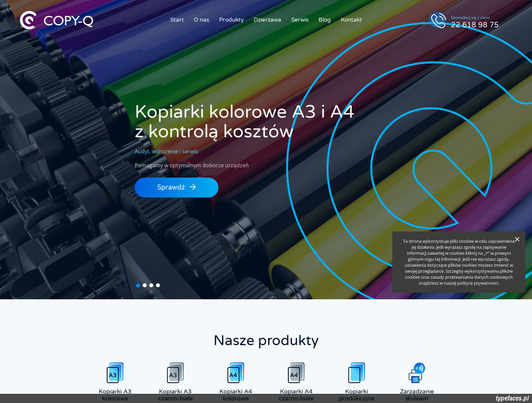
Task: Open the Kopiarki A3 czarno-białe icon
Action: pyautogui.click(x=175, y=373)
